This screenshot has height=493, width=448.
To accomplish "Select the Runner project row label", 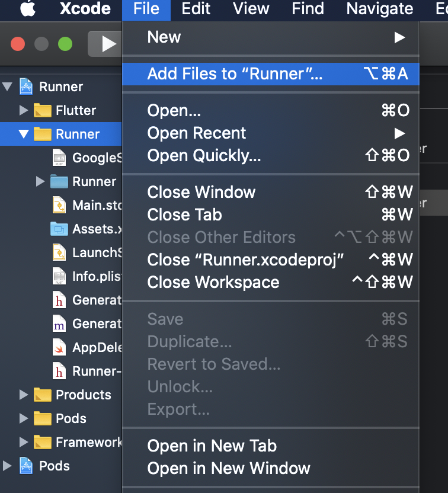I will point(61,87).
